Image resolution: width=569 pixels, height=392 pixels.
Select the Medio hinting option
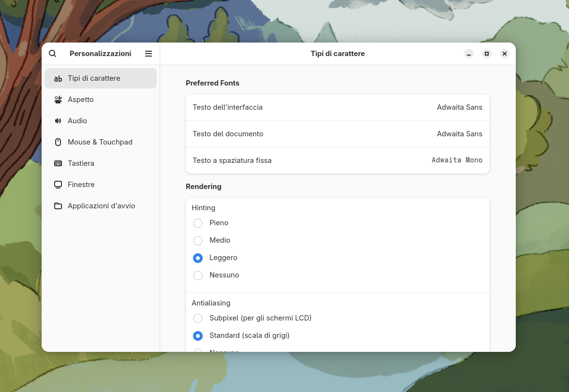tap(198, 240)
